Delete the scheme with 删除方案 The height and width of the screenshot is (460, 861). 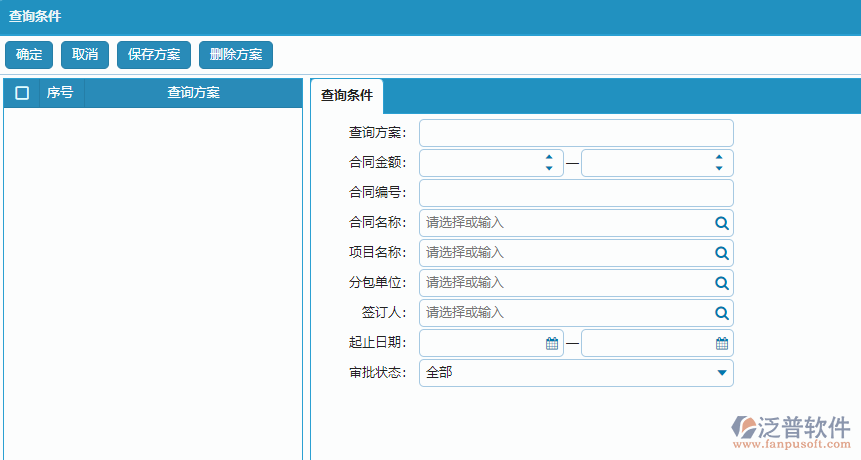[236, 55]
